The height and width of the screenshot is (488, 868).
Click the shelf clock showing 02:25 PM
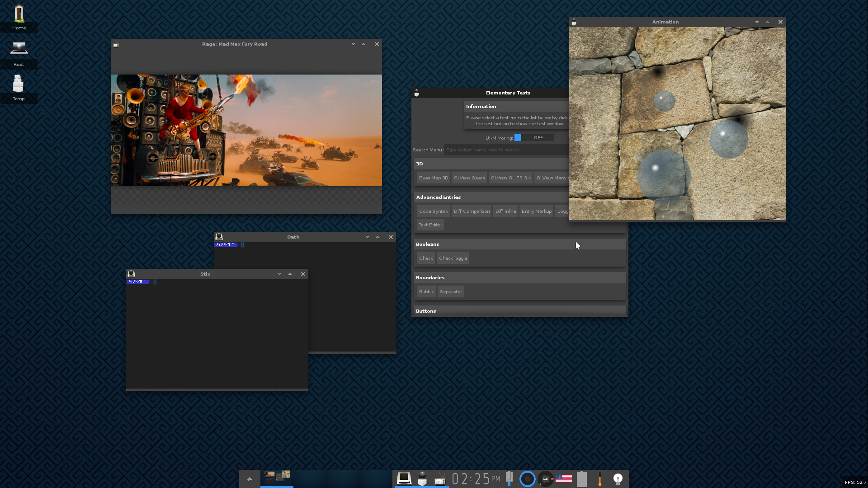click(x=476, y=479)
